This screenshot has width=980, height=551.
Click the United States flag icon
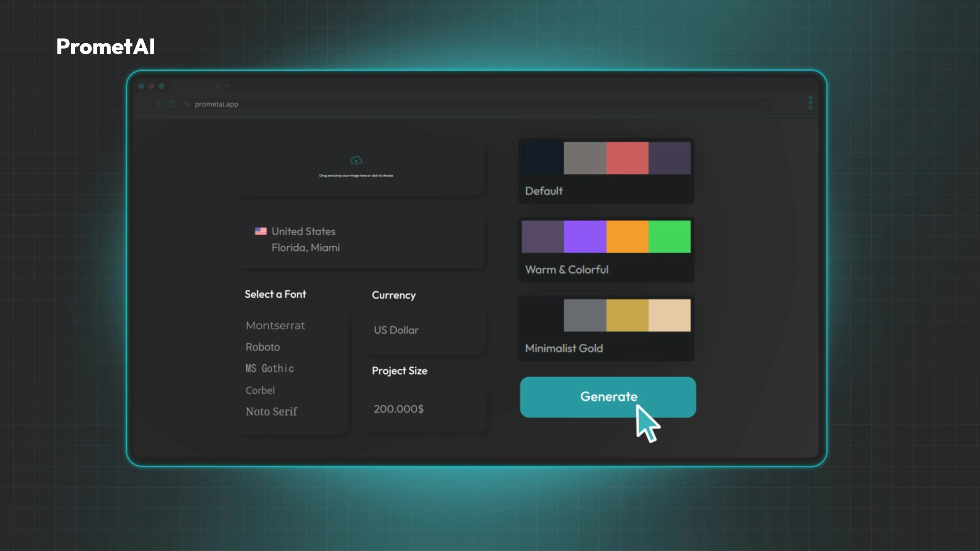point(261,231)
